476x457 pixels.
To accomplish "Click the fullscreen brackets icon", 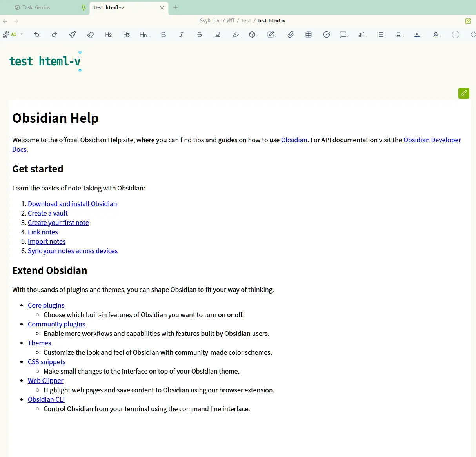I will (x=456, y=34).
